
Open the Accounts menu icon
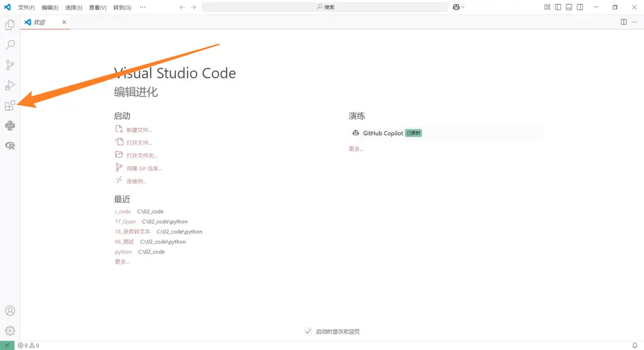[x=10, y=311]
